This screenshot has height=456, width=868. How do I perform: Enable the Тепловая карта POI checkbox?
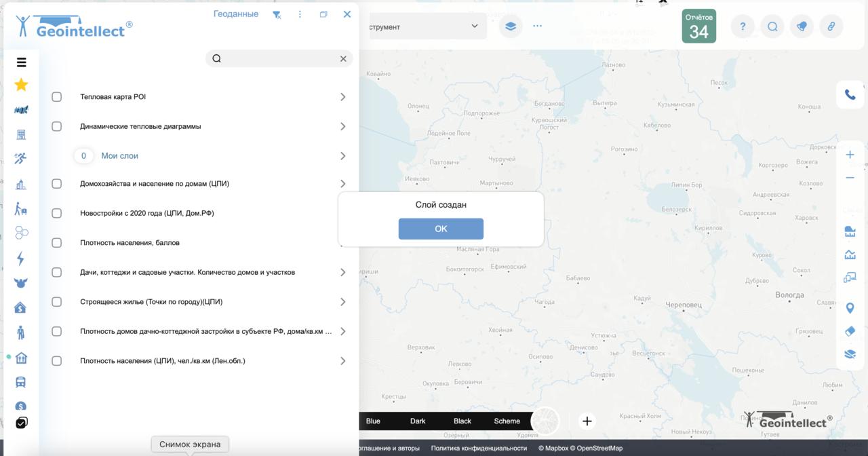click(x=56, y=96)
